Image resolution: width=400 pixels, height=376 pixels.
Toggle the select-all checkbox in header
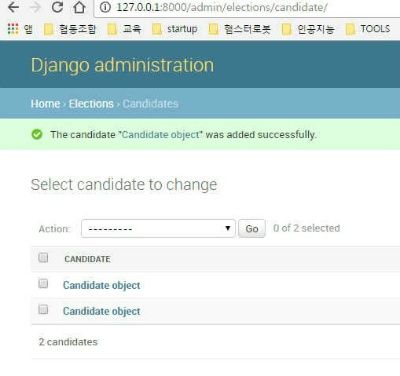[x=43, y=257]
